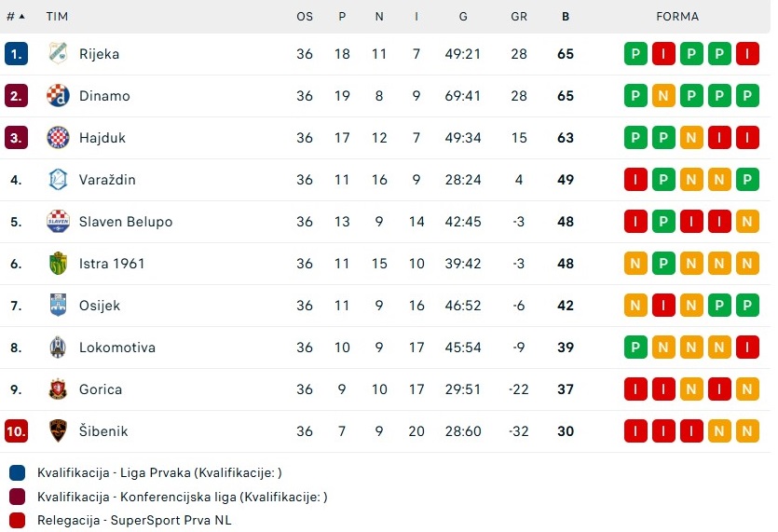778x532 pixels.
Task: Open the Šibenik team name link
Action: coord(103,430)
